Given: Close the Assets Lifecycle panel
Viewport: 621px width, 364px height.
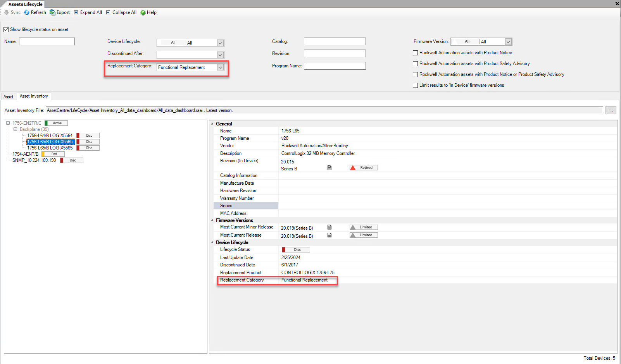Looking at the screenshot, I should (617, 4).
